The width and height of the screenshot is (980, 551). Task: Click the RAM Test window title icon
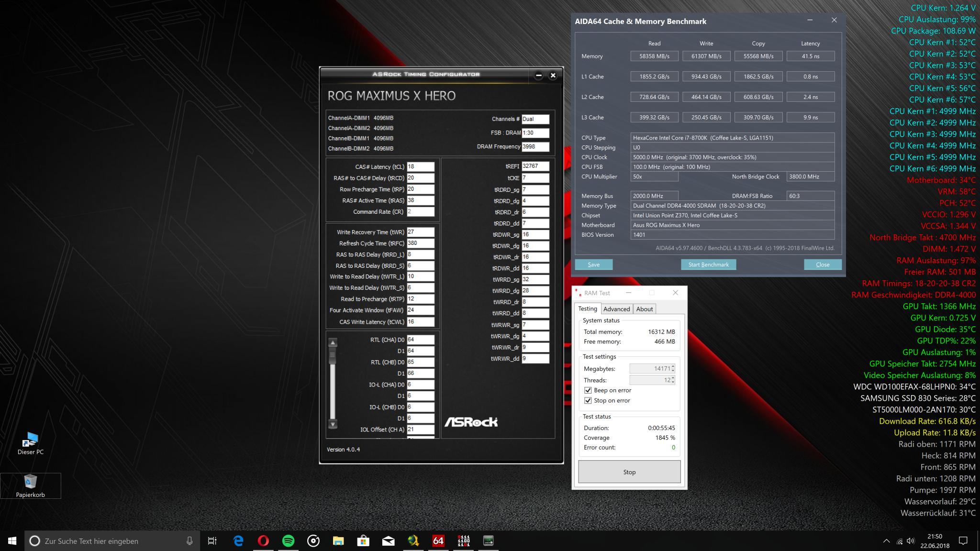[578, 293]
